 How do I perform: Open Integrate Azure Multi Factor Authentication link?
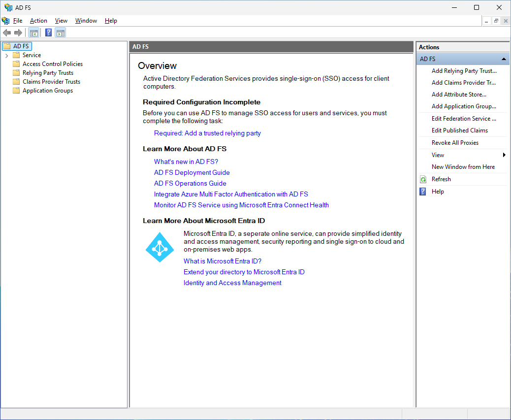231,194
